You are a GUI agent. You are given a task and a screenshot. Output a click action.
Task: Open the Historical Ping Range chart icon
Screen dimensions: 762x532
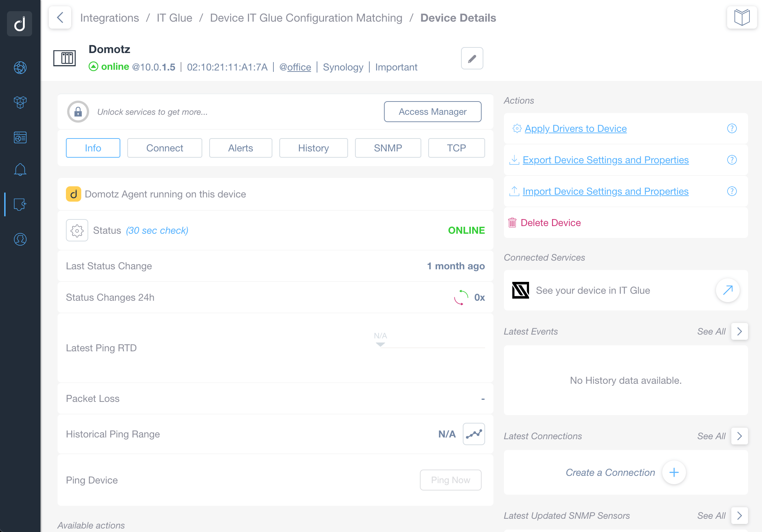(x=474, y=434)
